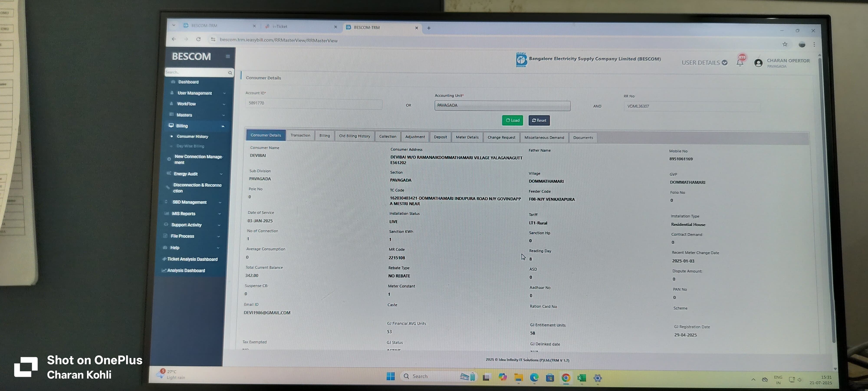Open the Copilot icon on the taskbar

502,377
